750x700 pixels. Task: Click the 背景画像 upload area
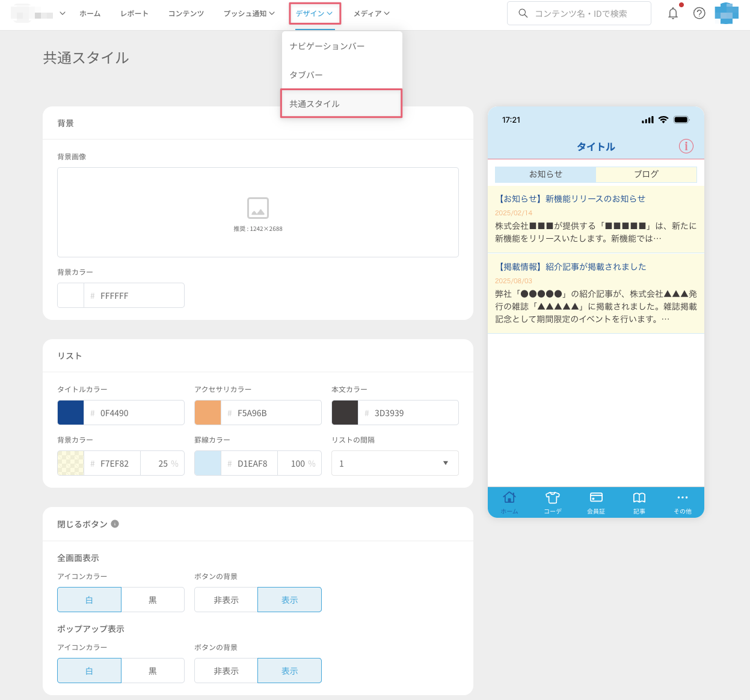pyautogui.click(x=258, y=212)
